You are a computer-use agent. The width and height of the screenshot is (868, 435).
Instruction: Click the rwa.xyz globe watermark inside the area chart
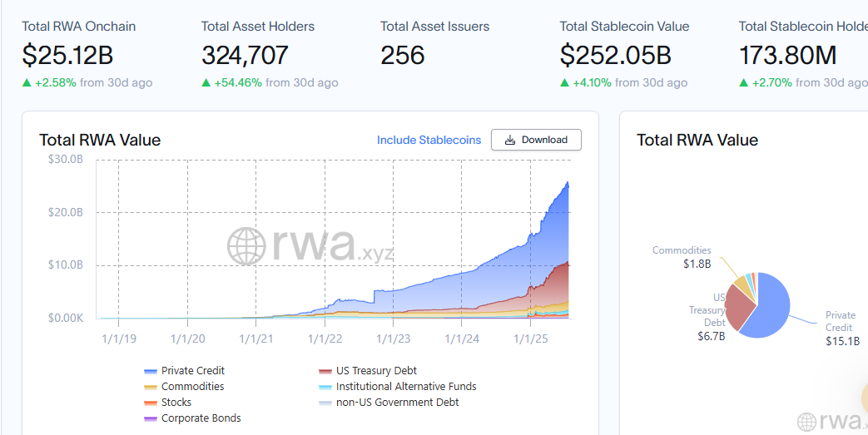click(x=246, y=246)
